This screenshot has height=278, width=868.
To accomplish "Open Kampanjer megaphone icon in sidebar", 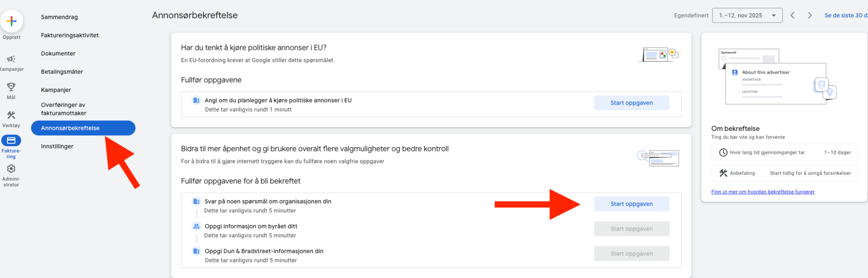I will coord(11,59).
